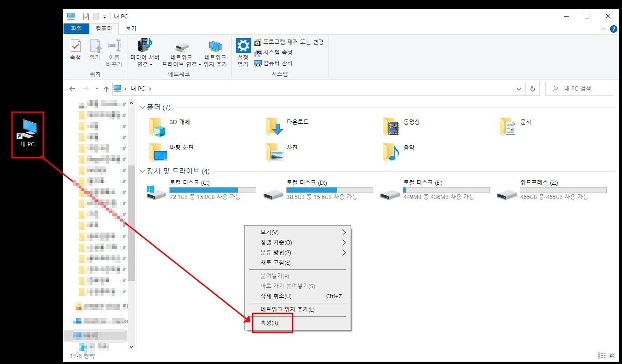This screenshot has height=364, width=622.
Task: Click the 네트워크 드라이브 연결 icon
Action: click(x=181, y=48)
